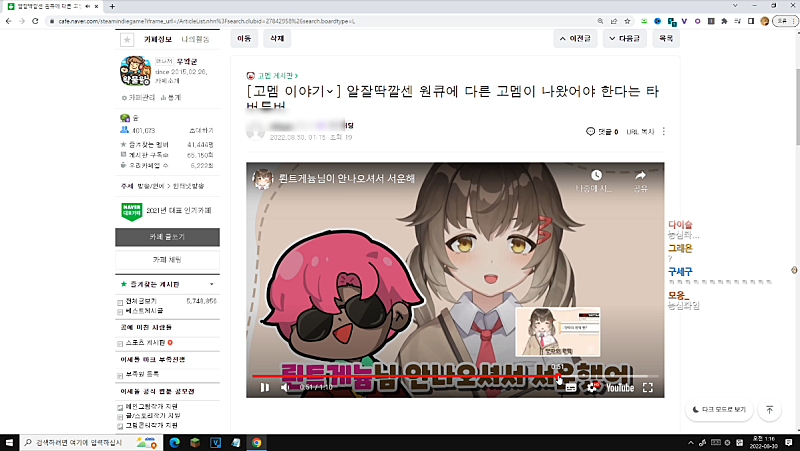Open Windows Start menu
This screenshot has width=800, height=451.
click(x=9, y=442)
